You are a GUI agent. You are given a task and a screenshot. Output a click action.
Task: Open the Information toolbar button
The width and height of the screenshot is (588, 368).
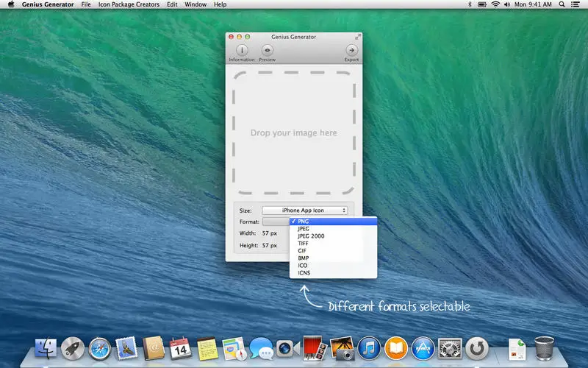point(242,53)
